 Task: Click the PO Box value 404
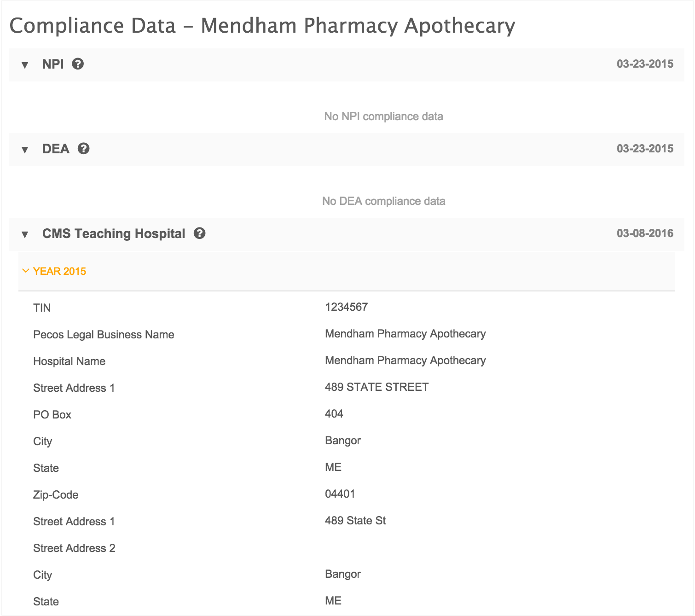tap(334, 414)
